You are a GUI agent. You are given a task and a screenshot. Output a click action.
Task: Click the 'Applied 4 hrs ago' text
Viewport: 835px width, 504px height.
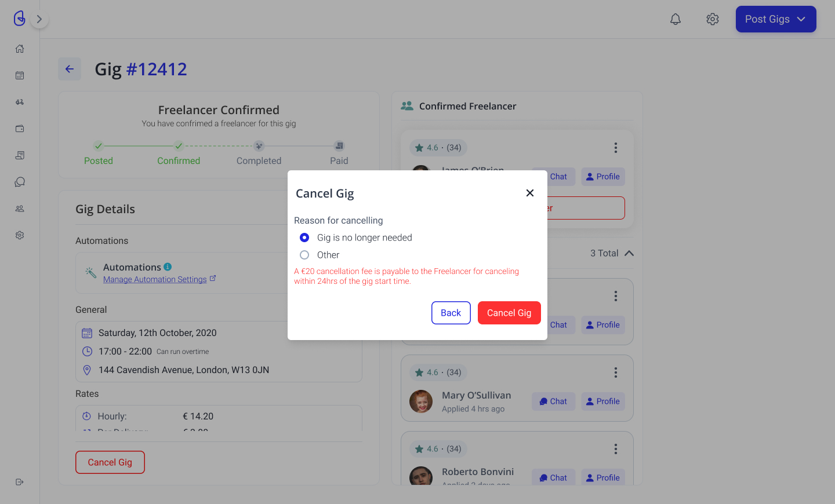(473, 409)
